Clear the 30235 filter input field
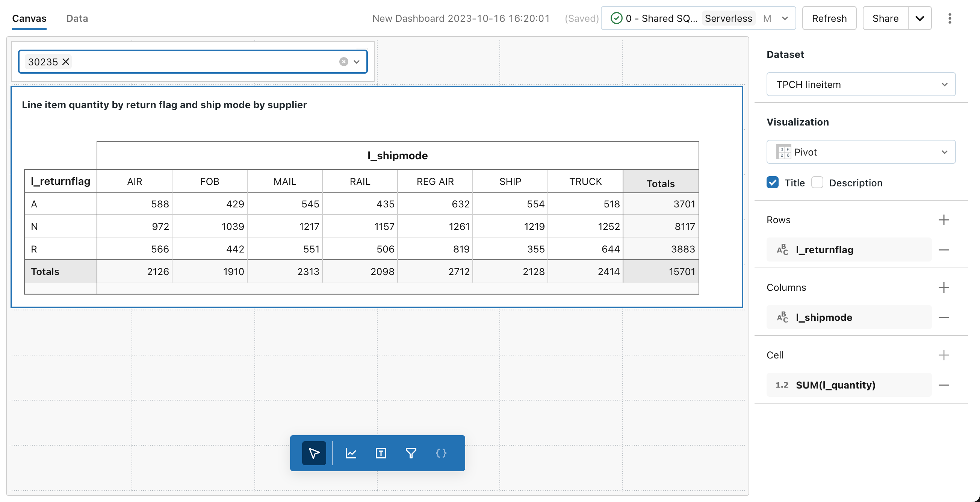The width and height of the screenshot is (980, 502). (343, 62)
